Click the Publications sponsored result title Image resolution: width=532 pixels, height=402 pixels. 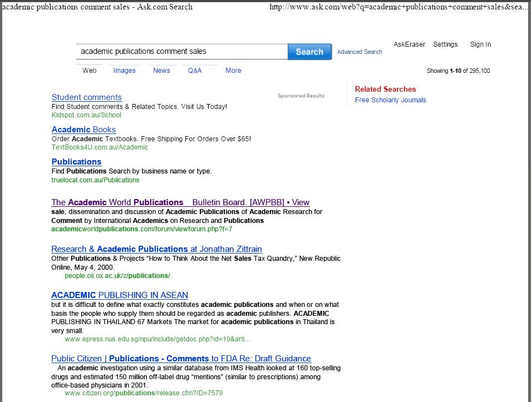click(76, 162)
